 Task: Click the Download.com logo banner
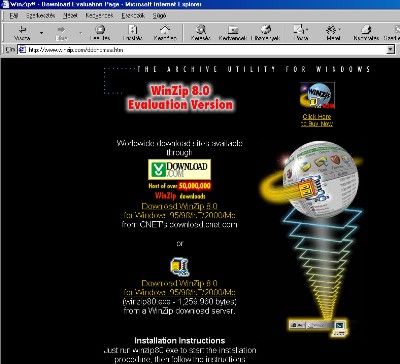pos(180,170)
